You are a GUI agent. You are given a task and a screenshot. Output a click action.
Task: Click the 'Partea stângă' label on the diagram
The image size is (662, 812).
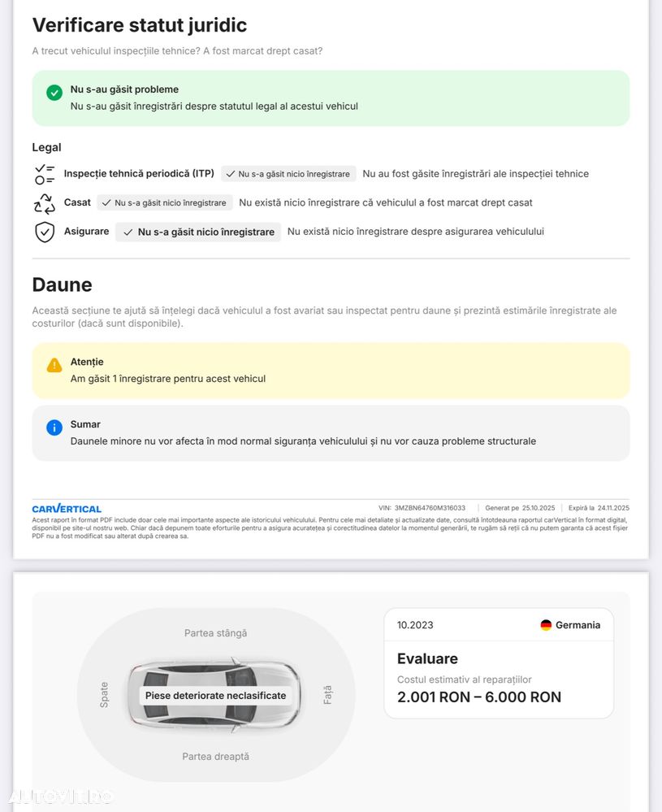tap(215, 633)
